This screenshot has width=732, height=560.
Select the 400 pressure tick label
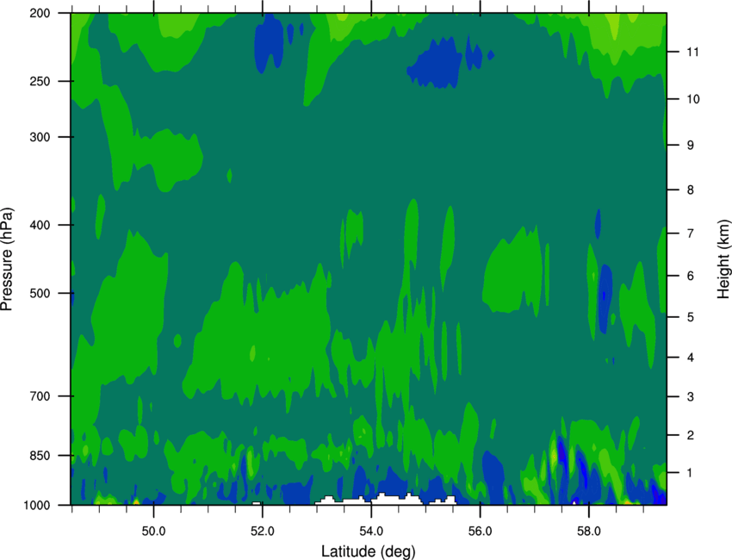pos(40,225)
